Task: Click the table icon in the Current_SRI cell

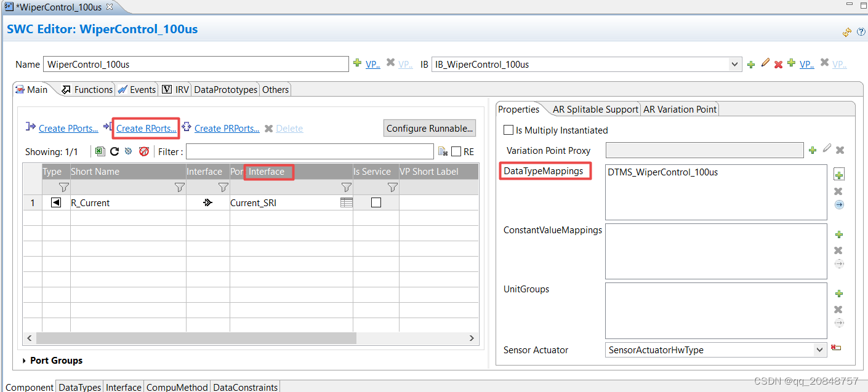Action: click(347, 202)
